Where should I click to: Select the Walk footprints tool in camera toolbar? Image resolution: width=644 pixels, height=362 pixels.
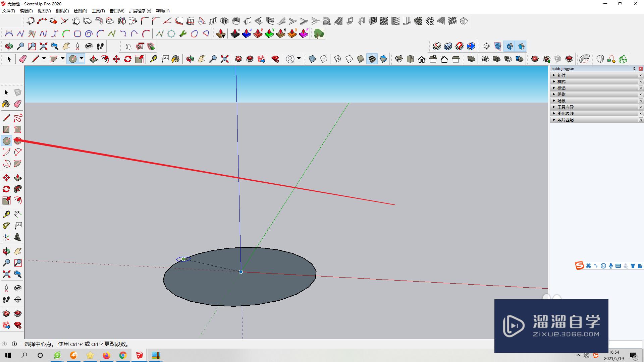click(100, 46)
